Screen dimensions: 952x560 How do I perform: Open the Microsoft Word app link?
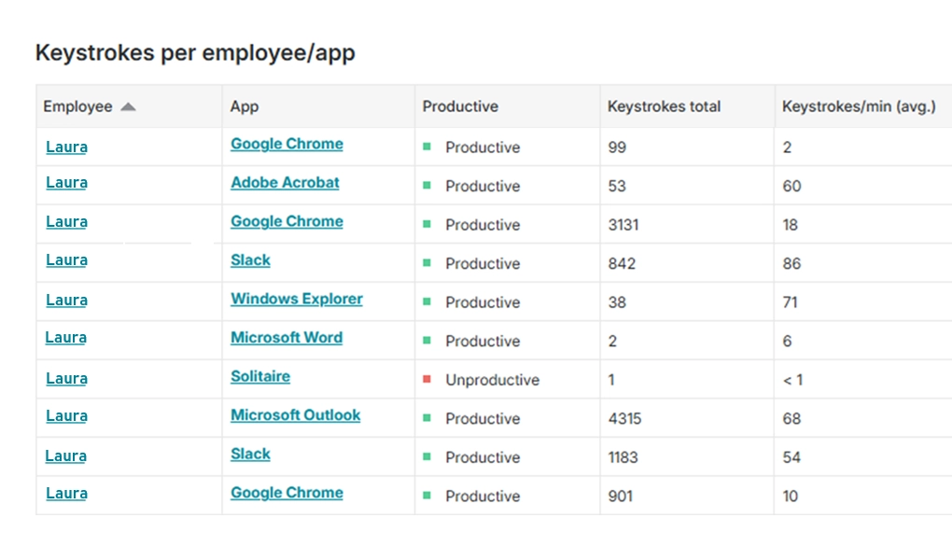287,338
